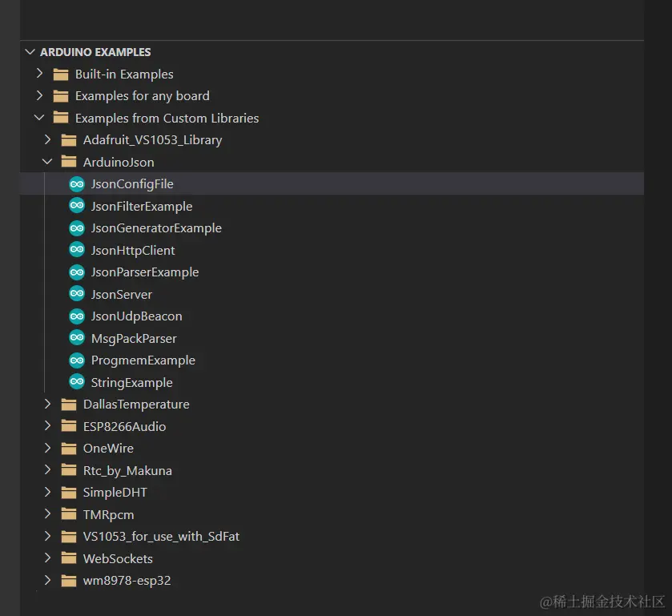Click the Examples for any board folder icon
The image size is (672, 616).
(x=60, y=96)
